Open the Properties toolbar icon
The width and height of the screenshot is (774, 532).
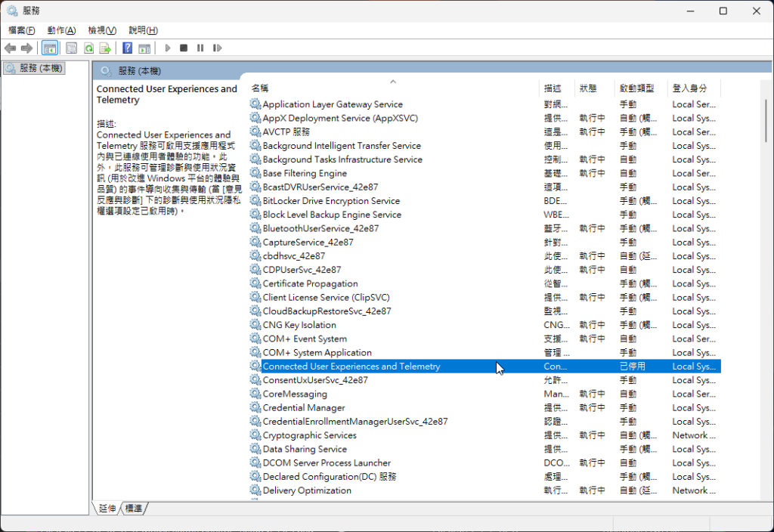point(71,48)
